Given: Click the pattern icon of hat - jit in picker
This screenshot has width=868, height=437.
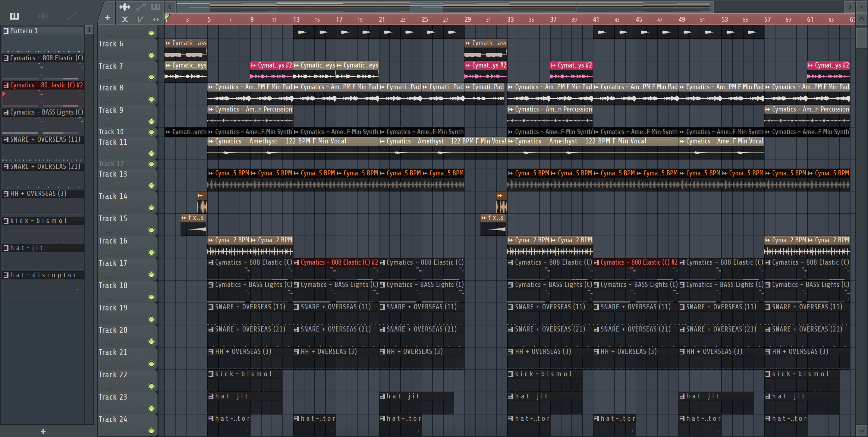Looking at the screenshot, I should pyautogui.click(x=6, y=248).
